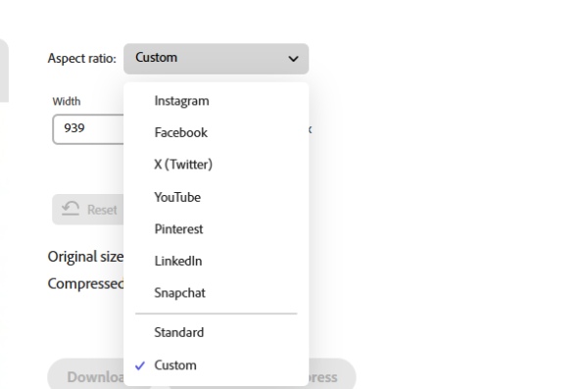Choose the Pinterest preset option
Viewport: 588px width, 389px height.
pos(216,229)
